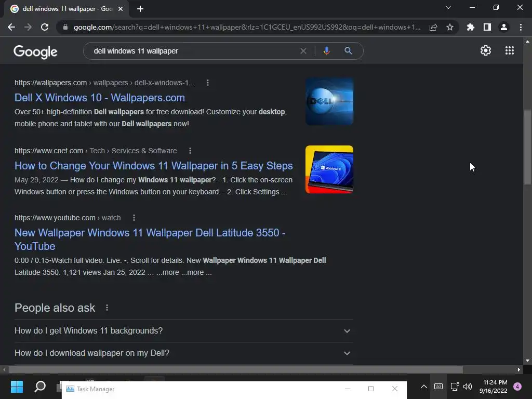The image size is (532, 399).
Task: Go to the Google homepage logo
Action: tap(35, 51)
